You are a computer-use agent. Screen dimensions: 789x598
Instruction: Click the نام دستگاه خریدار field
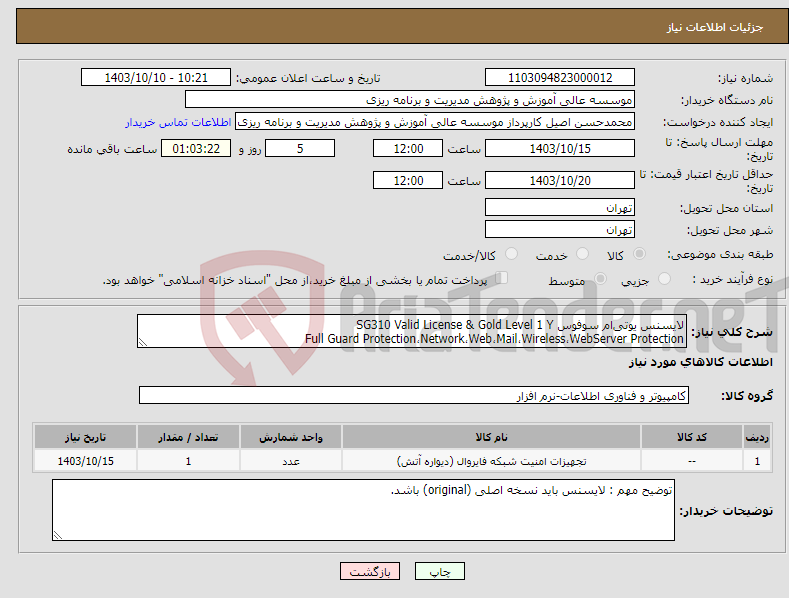(410, 100)
